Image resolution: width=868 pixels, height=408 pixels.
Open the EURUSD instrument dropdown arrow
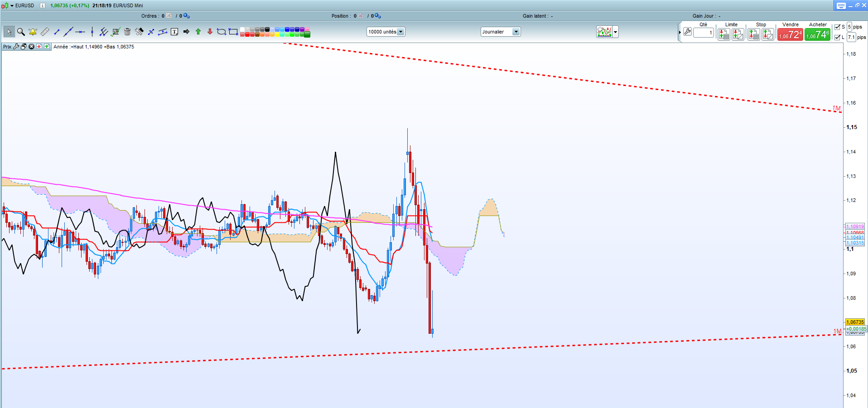point(12,5)
